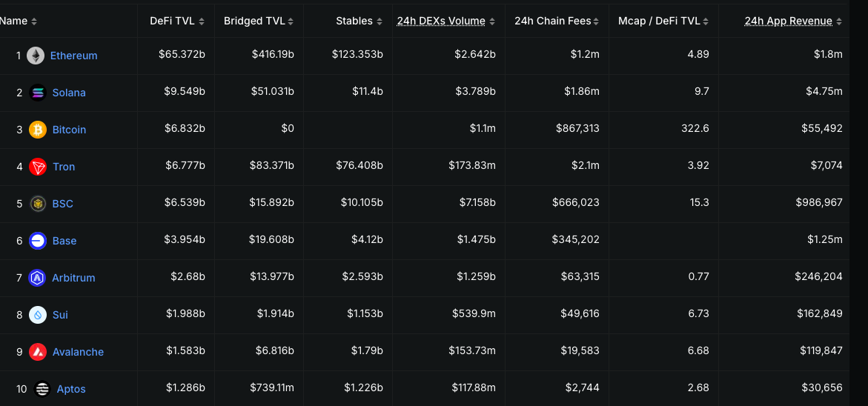
Task: Sort by Stables column header
Action: pyautogui.click(x=359, y=21)
